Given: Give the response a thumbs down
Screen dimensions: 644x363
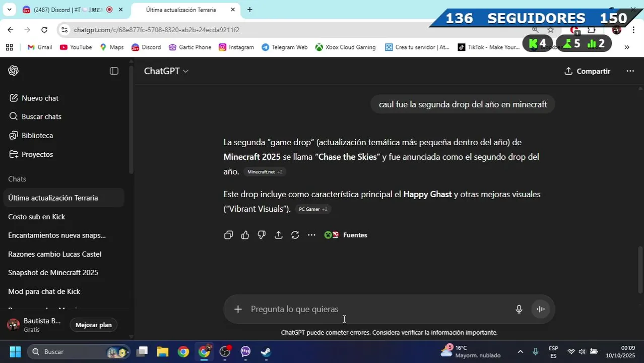Looking at the screenshot, I should coord(262,235).
